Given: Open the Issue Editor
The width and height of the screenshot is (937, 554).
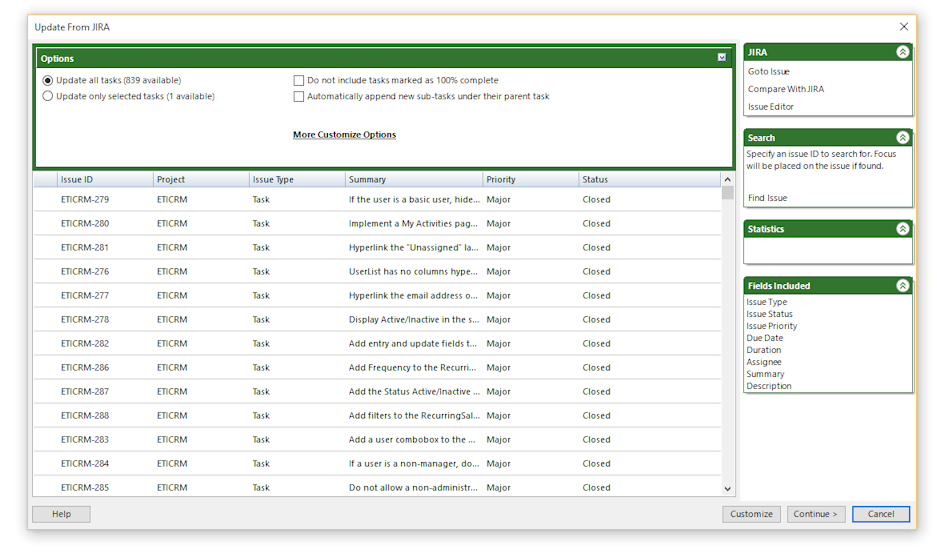Looking at the screenshot, I should [x=771, y=107].
